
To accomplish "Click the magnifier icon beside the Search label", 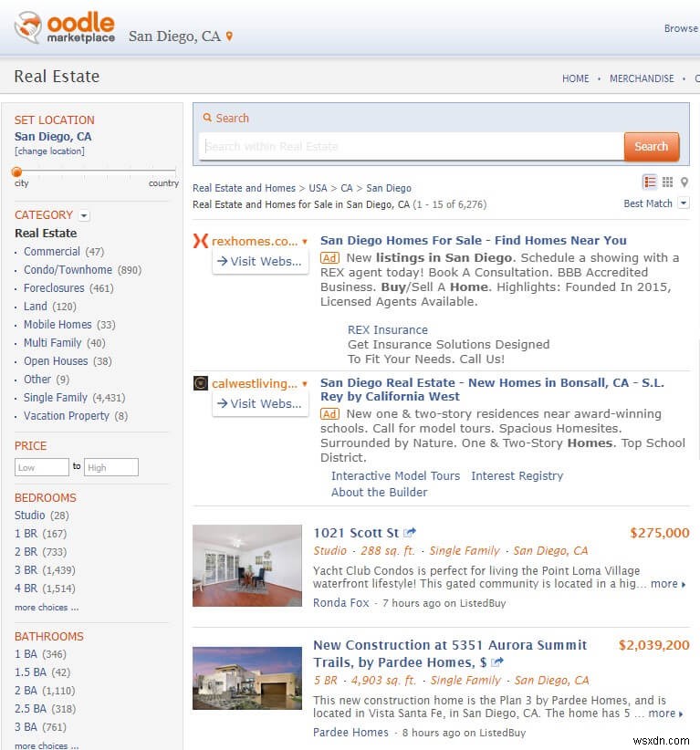I will pos(207,118).
